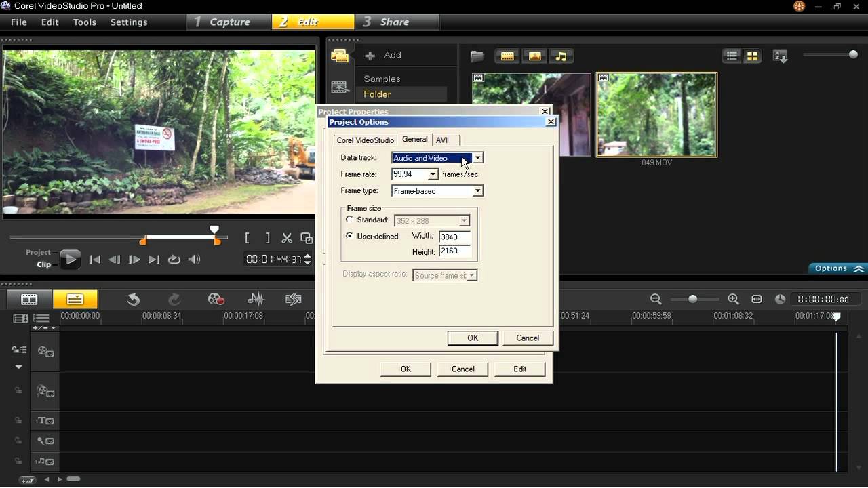
Task: Select the Standard frame size radio button
Action: click(x=350, y=220)
